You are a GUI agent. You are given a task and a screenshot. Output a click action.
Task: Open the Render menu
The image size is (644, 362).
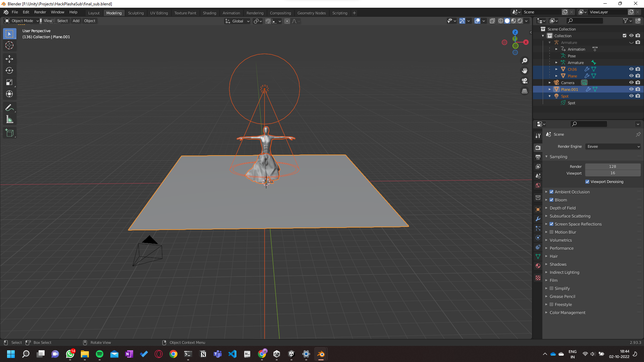pyautogui.click(x=40, y=12)
